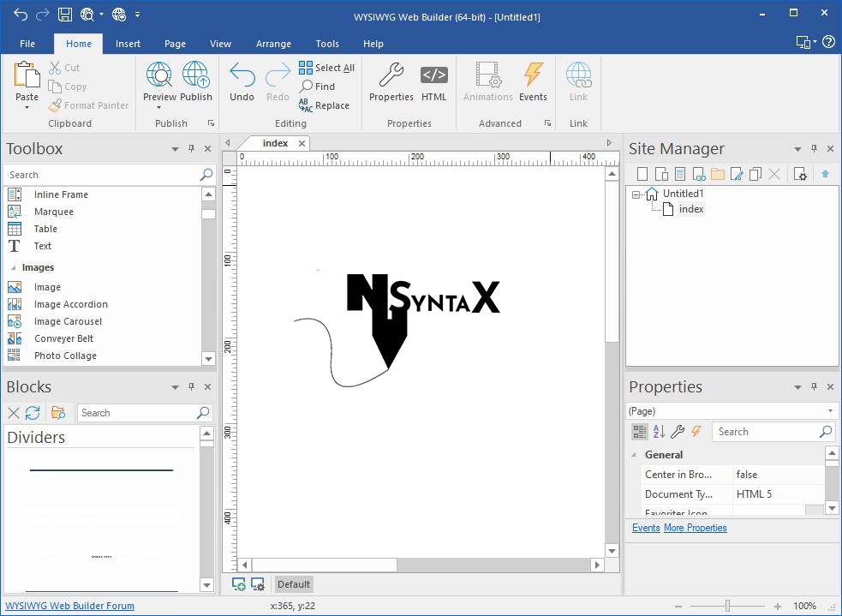Open the Events lightning tool

[534, 81]
